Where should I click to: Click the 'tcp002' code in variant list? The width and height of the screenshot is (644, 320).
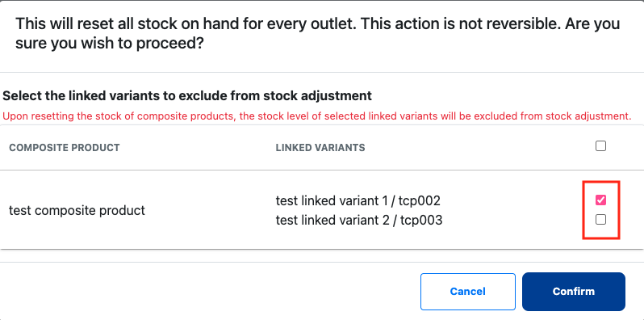(420, 200)
